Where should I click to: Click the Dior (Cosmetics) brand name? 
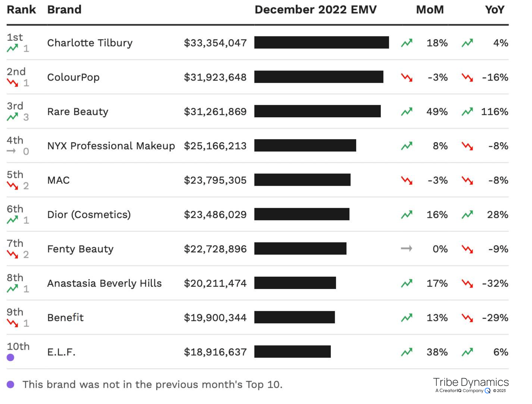[x=89, y=215]
